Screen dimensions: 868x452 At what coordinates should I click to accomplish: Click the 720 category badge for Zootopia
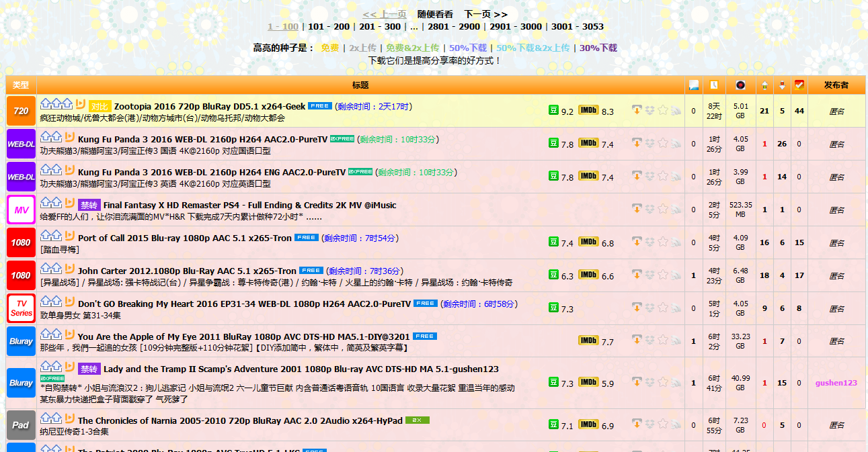tap(21, 111)
